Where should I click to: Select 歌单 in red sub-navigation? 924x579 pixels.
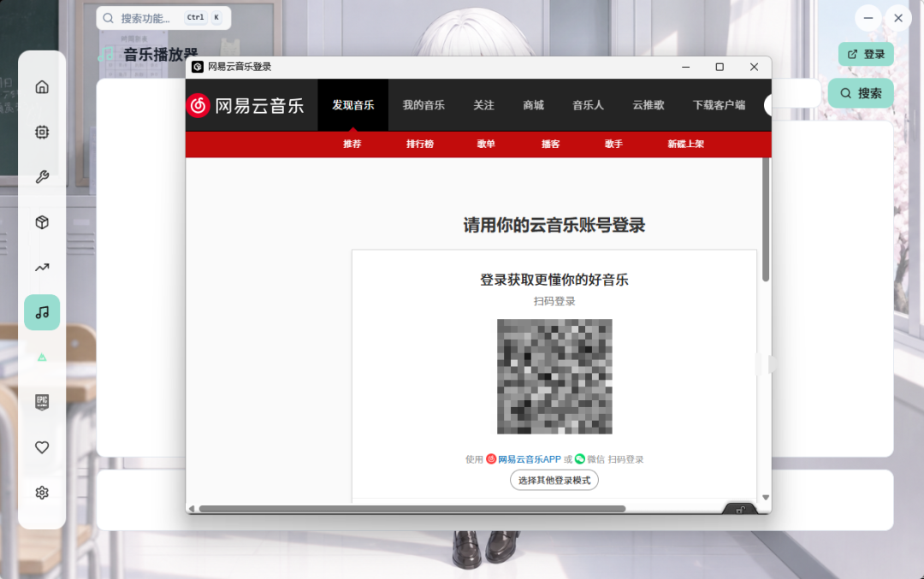point(486,144)
